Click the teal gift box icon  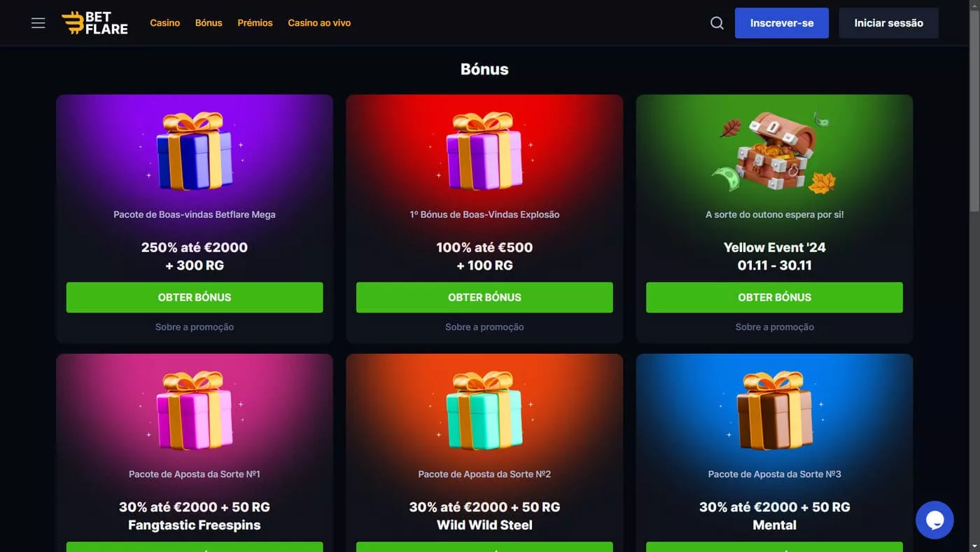(484, 410)
